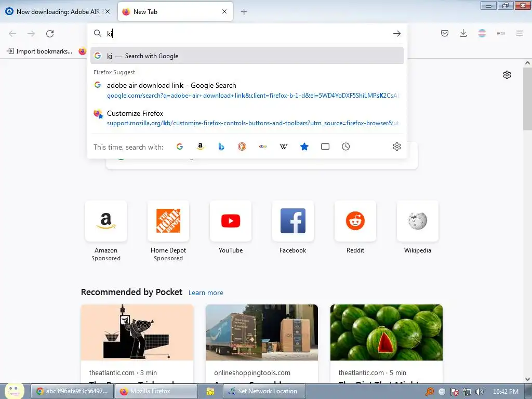This screenshot has height=399, width=532.
Task: Switch to Chrome abc3f96afa9f3c56497 taskbar item
Action: [73, 391]
